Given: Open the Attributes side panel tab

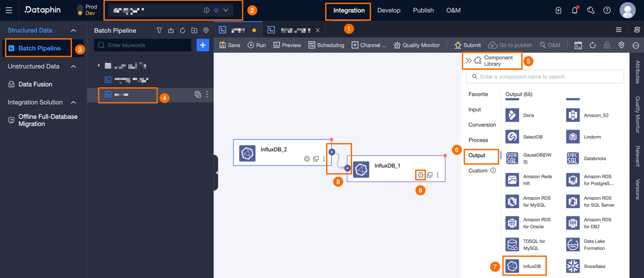Looking at the screenshot, I should 637,72.
